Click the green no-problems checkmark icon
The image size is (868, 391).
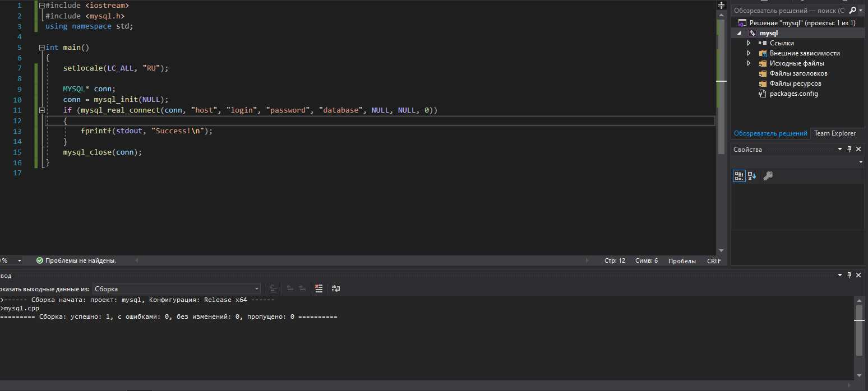tap(40, 260)
